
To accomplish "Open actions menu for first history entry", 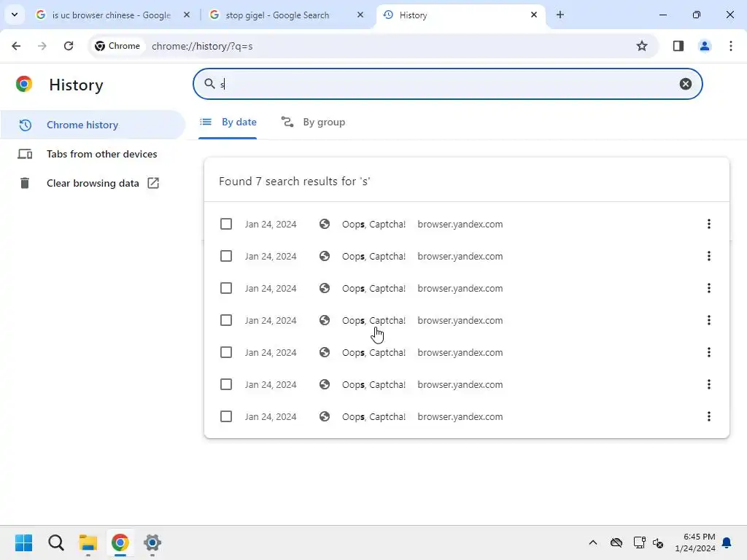I will pyautogui.click(x=708, y=224).
